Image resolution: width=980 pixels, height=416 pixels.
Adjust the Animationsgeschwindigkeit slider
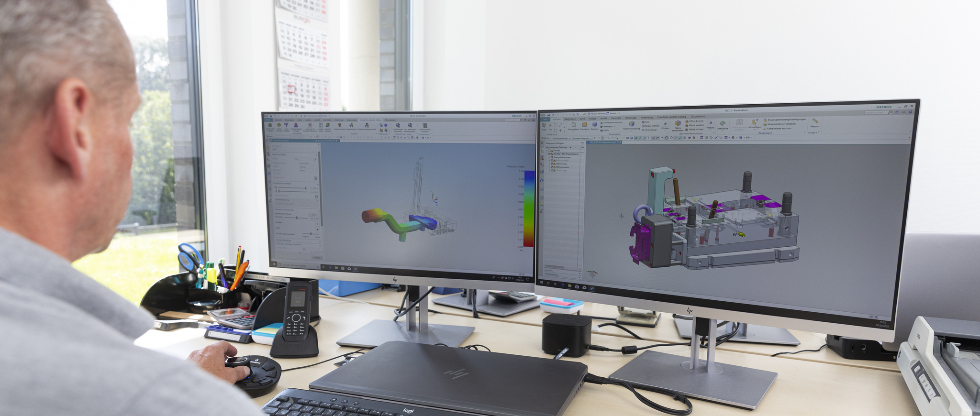pyautogui.click(x=311, y=234)
